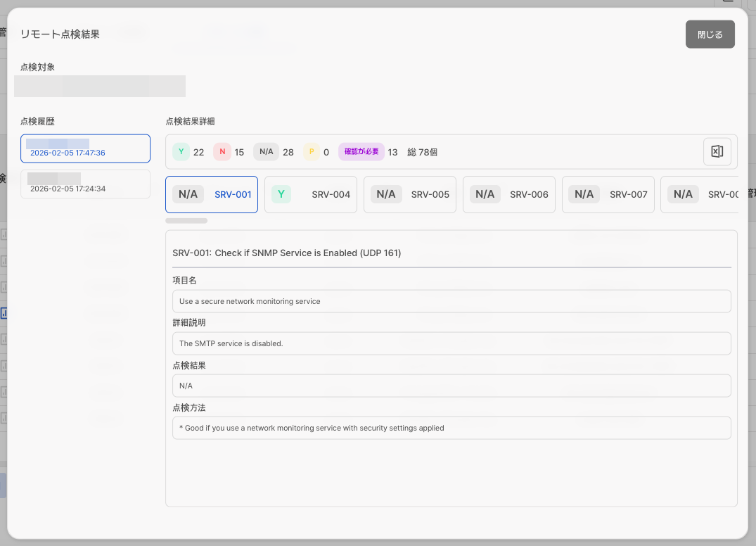This screenshot has width=756, height=546.
Task: Open the SRV-004 result tab
Action: click(x=310, y=194)
